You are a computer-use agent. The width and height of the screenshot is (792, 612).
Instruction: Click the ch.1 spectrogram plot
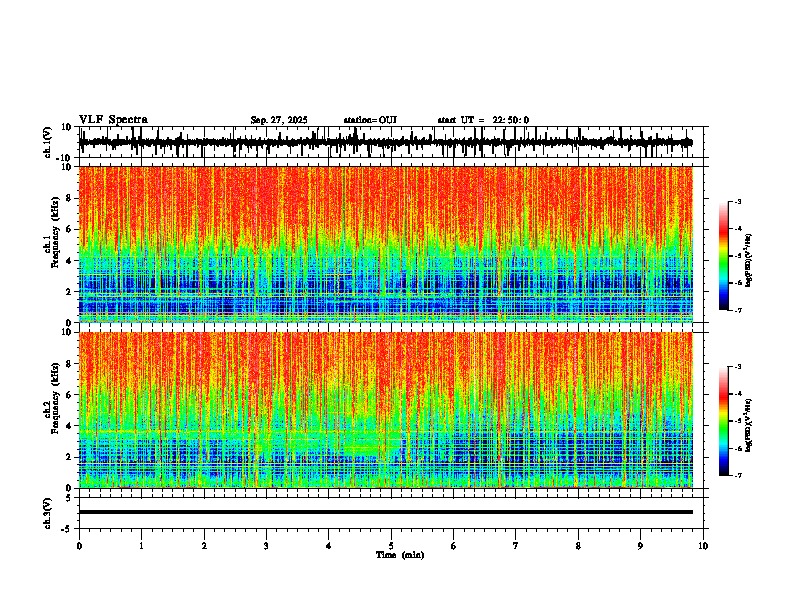[386, 244]
